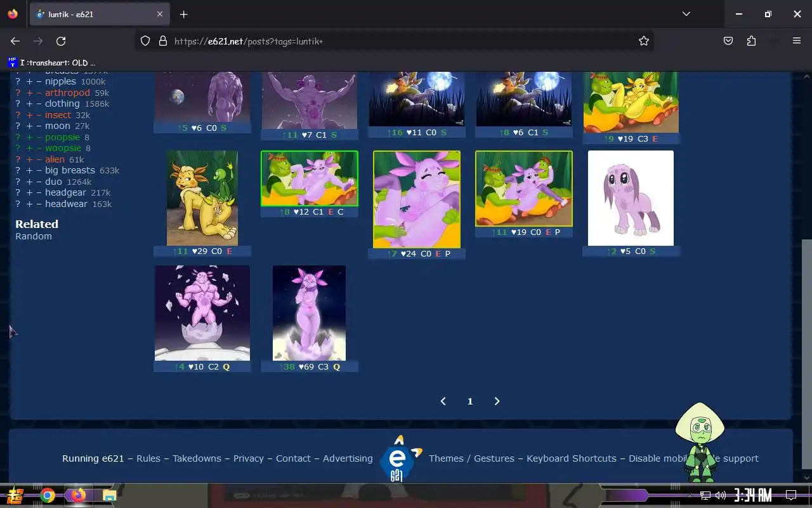Image resolution: width=812 pixels, height=508 pixels.
Task: Open the arthropod tag link
Action: 67,93
